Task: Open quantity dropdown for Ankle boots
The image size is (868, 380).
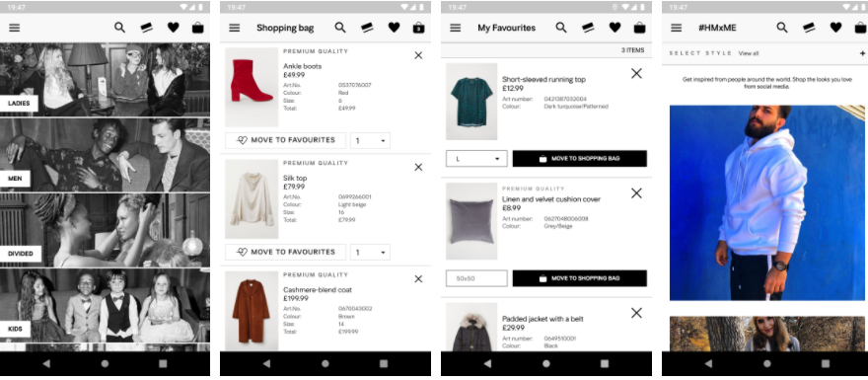Action: [x=370, y=141]
